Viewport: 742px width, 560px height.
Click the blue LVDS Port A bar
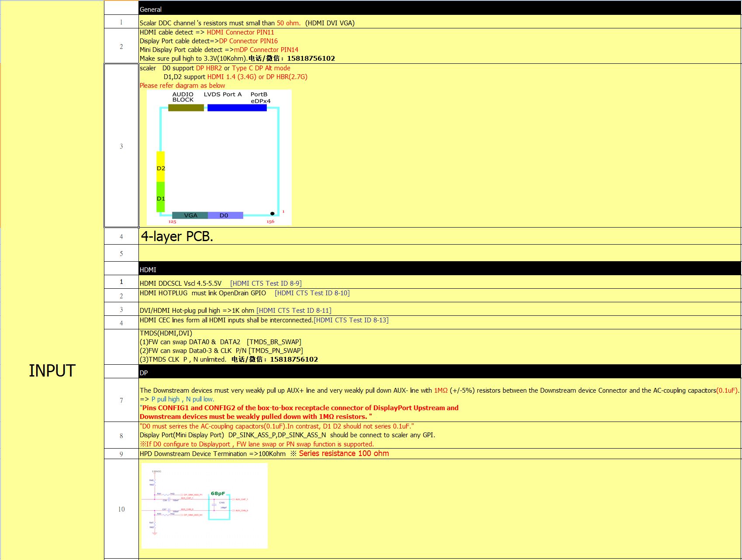[237, 107]
